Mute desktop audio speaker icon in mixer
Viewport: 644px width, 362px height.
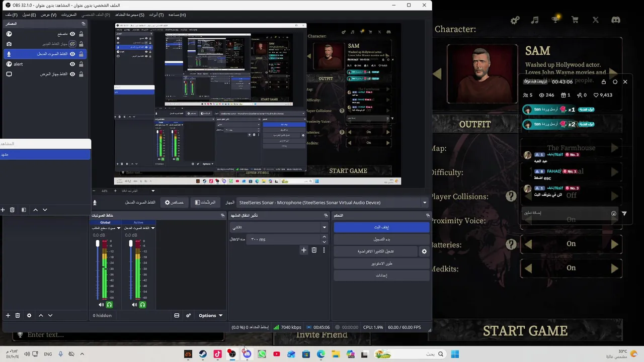101,305
